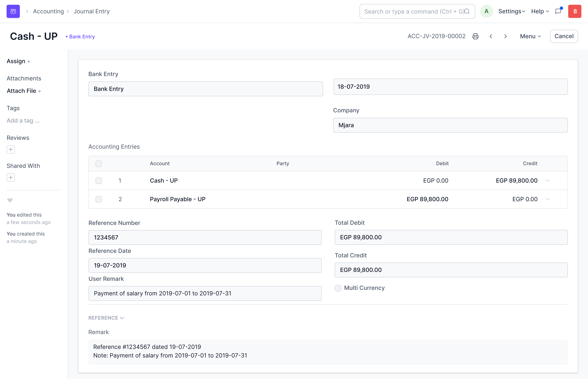588x379 pixels.
Task: Click the heart icon to like this document
Action: 10,200
